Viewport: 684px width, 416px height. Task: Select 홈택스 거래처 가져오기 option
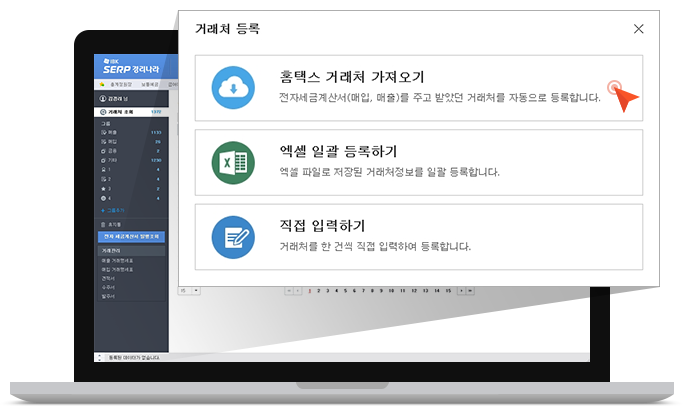coord(353,77)
